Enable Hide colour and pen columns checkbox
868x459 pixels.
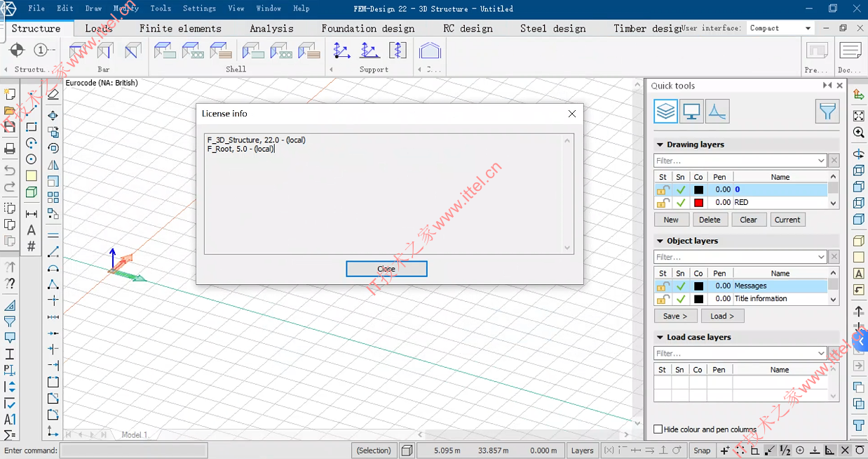point(658,429)
